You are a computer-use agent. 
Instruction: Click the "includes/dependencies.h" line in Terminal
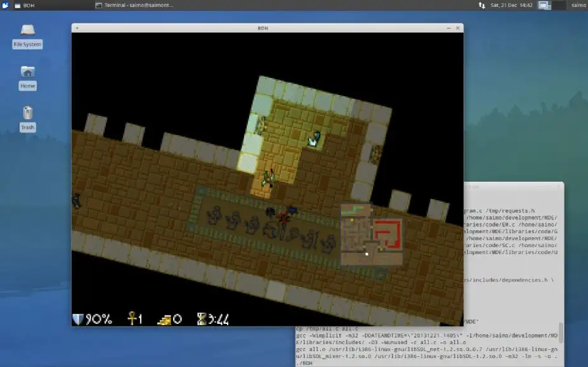509,280
